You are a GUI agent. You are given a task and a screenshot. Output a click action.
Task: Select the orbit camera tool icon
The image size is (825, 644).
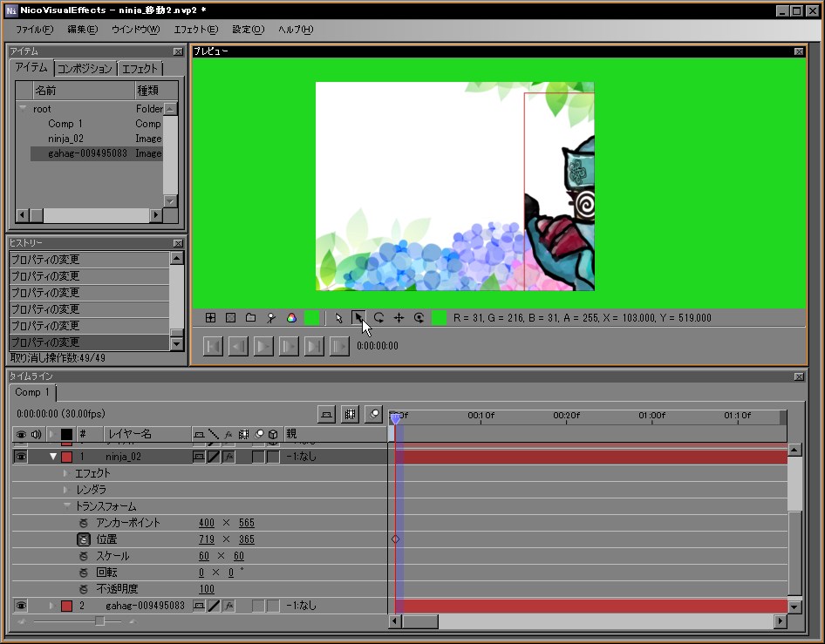[419, 317]
